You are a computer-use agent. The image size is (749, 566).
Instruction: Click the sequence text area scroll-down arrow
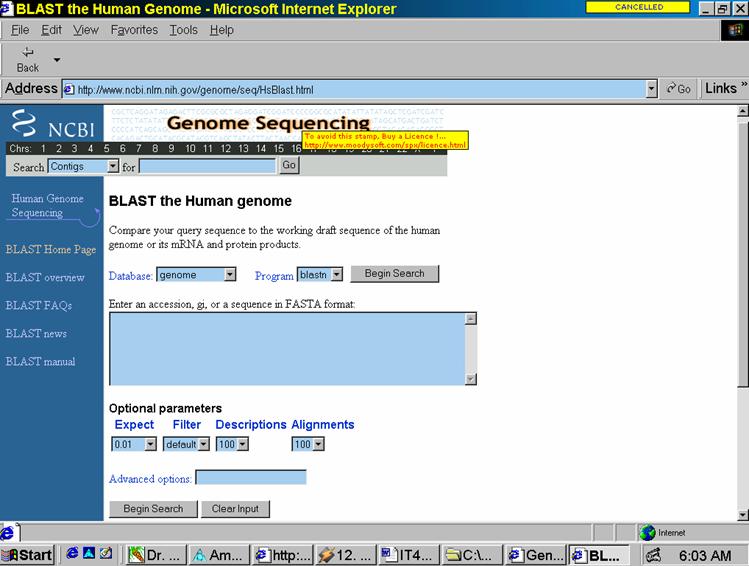(471, 379)
